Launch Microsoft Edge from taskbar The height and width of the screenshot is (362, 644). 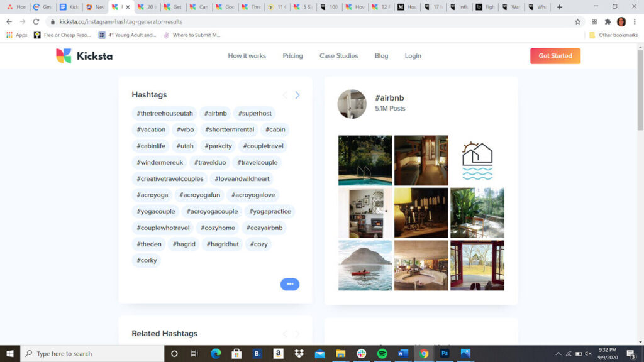pyautogui.click(x=216, y=353)
